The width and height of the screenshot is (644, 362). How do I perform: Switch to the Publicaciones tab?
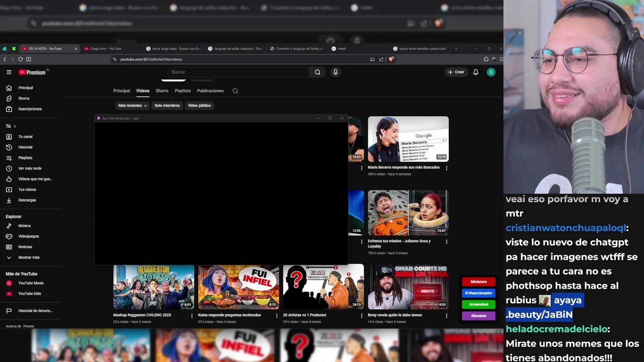point(210,91)
